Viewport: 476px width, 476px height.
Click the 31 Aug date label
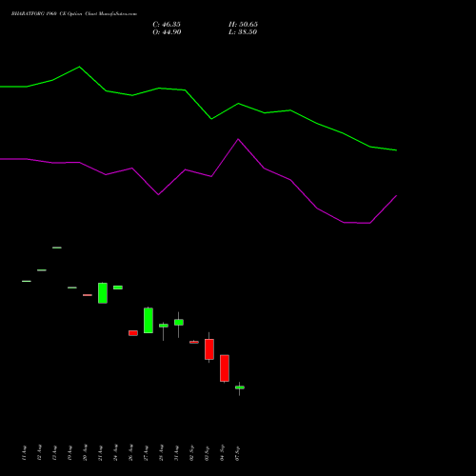pyautogui.click(x=176, y=453)
